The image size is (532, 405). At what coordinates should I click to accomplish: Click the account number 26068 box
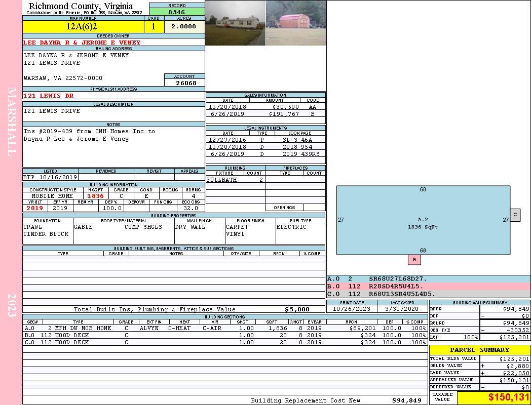point(184,83)
